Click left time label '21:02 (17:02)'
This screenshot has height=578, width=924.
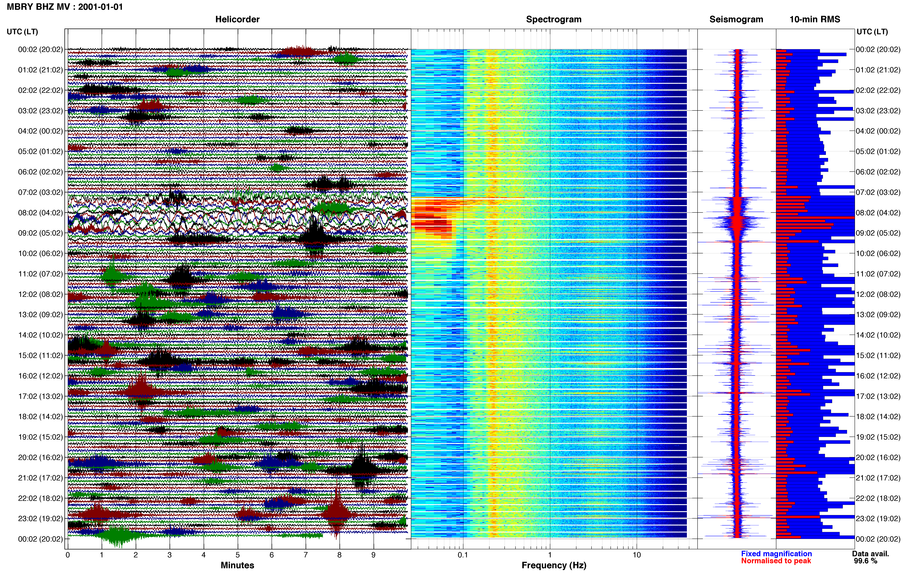coord(41,478)
